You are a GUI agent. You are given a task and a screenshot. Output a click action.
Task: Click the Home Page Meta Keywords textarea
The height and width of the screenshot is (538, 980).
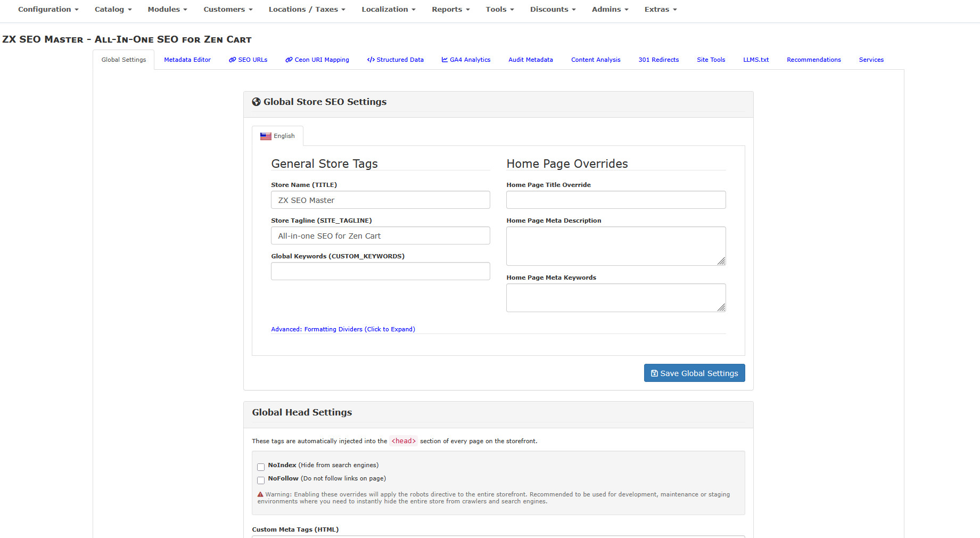pyautogui.click(x=616, y=298)
